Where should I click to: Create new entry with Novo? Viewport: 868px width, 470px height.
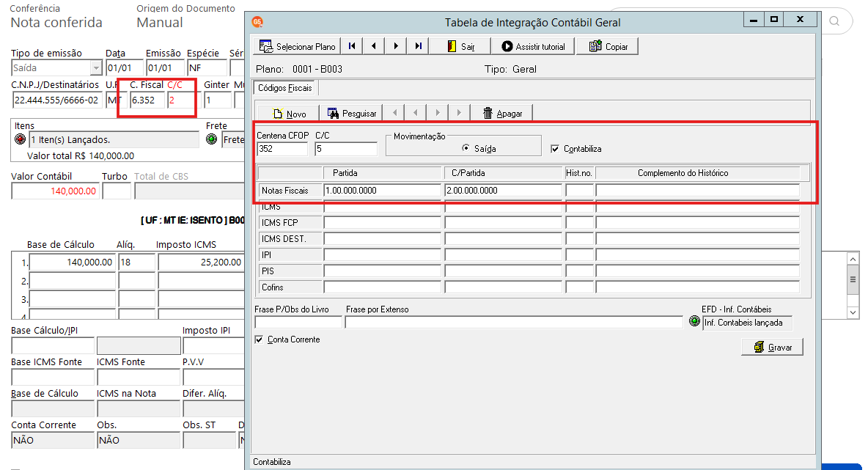[x=289, y=114]
